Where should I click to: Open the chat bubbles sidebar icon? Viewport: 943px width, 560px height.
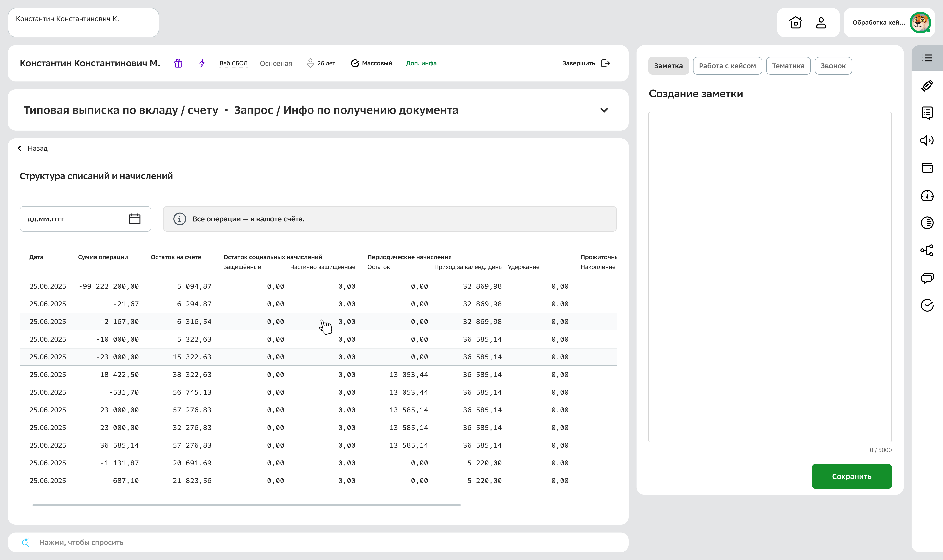pyautogui.click(x=927, y=278)
